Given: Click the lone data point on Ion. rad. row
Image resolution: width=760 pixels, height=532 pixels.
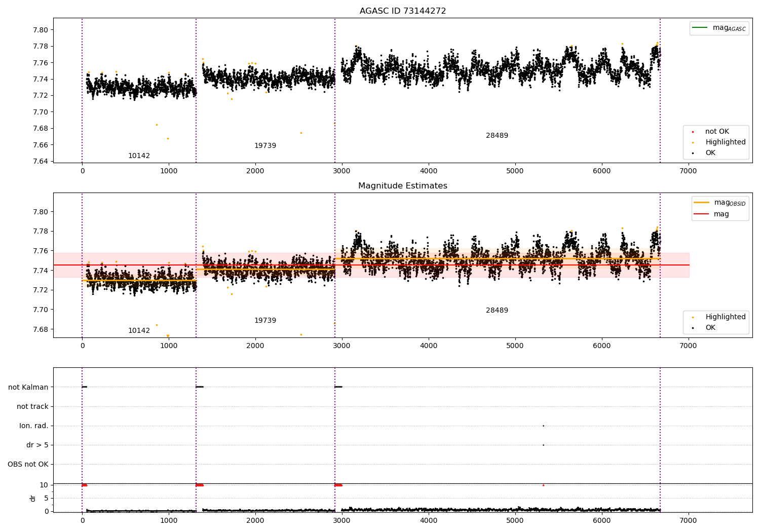Looking at the screenshot, I should (x=543, y=426).
